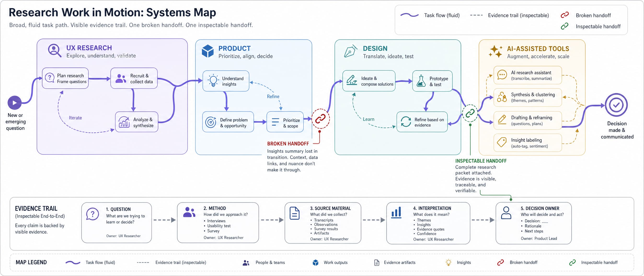
Task: Click the pencil icon in Drafting & reframing
Action: (502, 120)
